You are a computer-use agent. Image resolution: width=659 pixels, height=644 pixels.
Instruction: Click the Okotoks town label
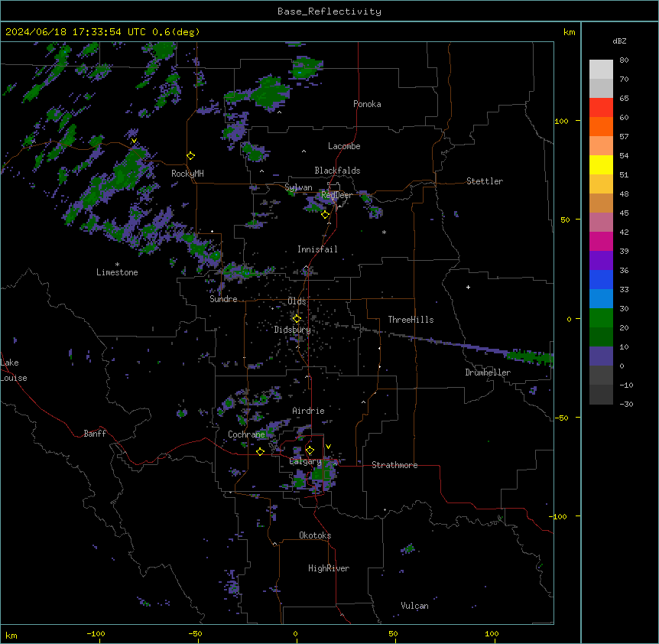(x=315, y=535)
